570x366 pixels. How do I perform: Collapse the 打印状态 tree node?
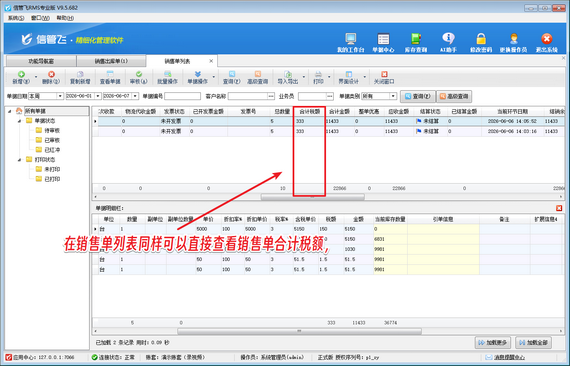20,160
